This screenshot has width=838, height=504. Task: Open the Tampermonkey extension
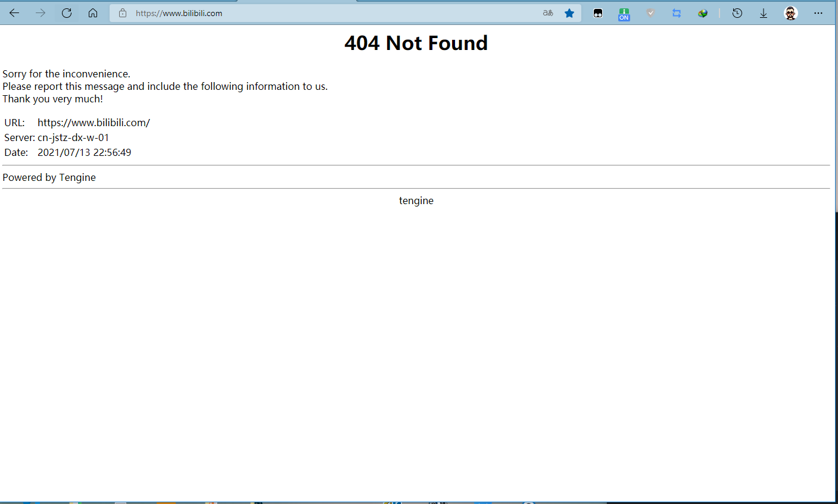pyautogui.click(x=598, y=13)
